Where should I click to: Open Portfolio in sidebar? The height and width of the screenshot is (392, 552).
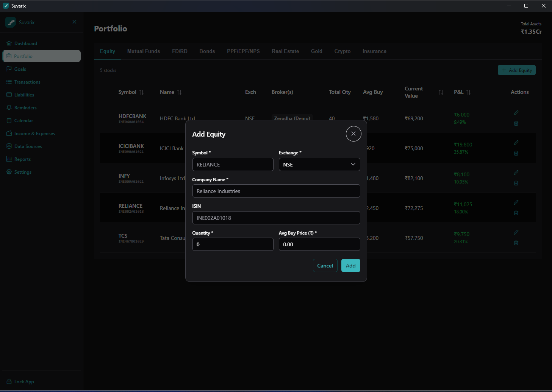(x=41, y=56)
